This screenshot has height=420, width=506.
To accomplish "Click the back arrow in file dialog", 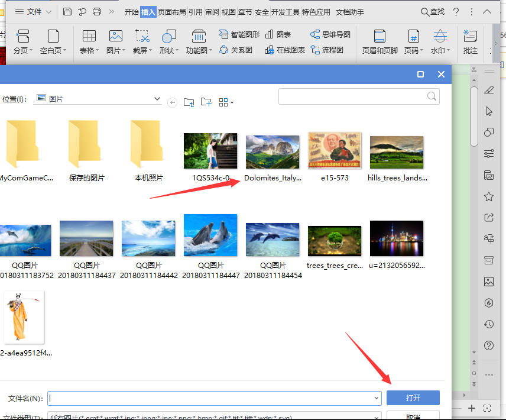I will tap(173, 103).
